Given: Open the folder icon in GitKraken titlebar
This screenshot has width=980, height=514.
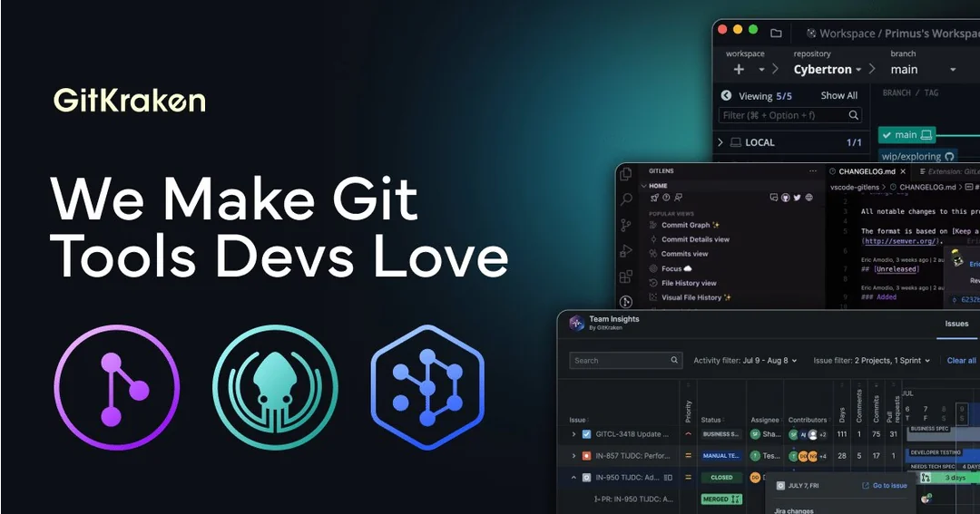Looking at the screenshot, I should (x=776, y=33).
